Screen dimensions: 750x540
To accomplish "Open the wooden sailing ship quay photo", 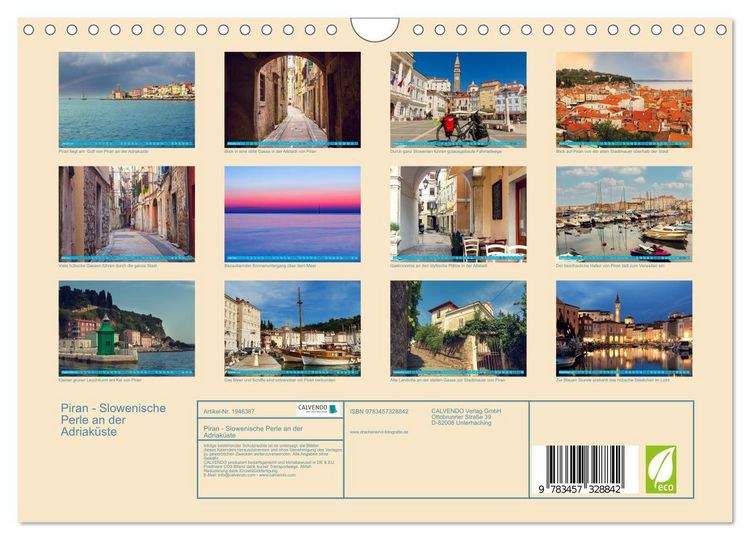I will point(292,328).
